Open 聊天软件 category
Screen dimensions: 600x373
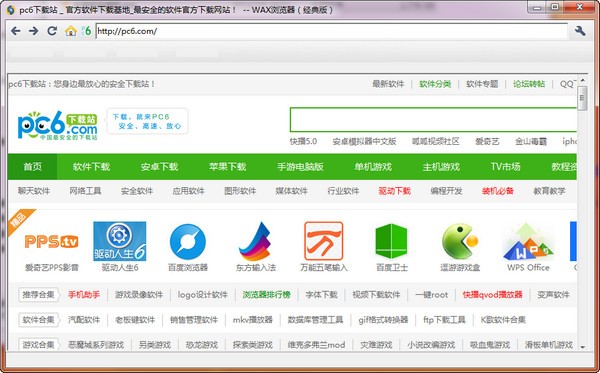34,191
